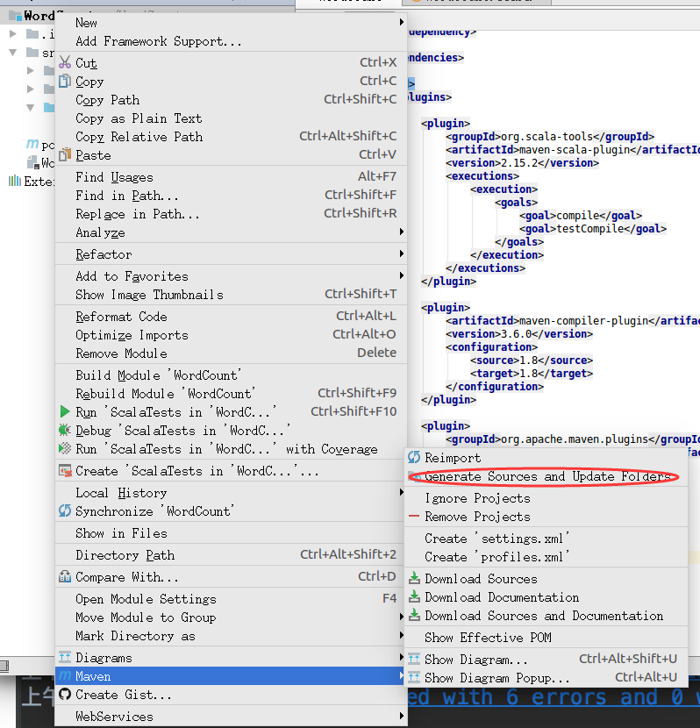Select Find Usages
The image size is (700, 728).
pos(231,177)
